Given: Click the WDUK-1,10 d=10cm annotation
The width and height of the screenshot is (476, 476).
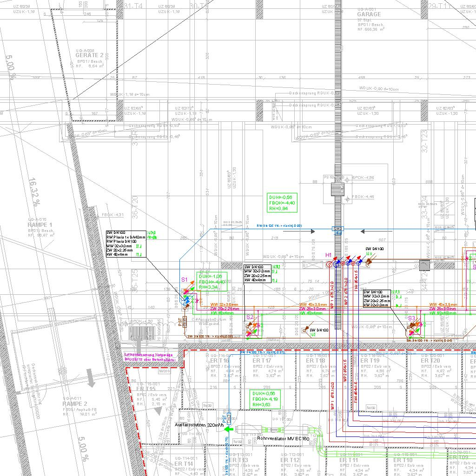Looking at the screenshot, I should point(130,94).
